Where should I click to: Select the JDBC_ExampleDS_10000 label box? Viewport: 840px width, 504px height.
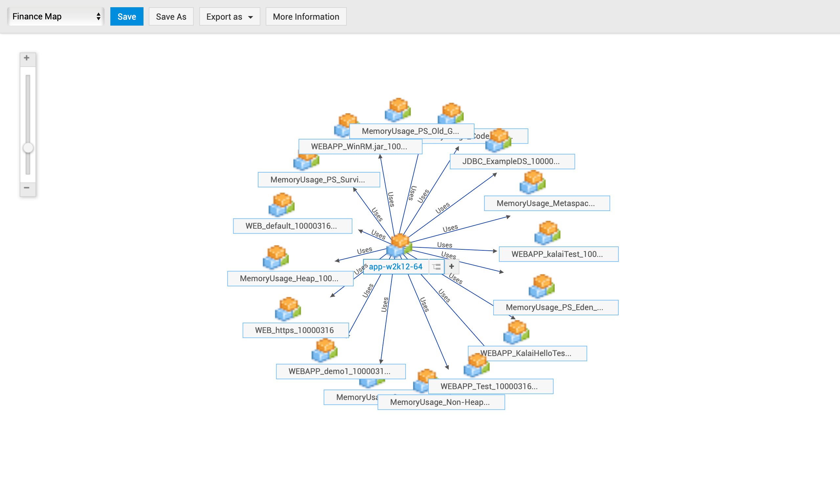tap(512, 162)
